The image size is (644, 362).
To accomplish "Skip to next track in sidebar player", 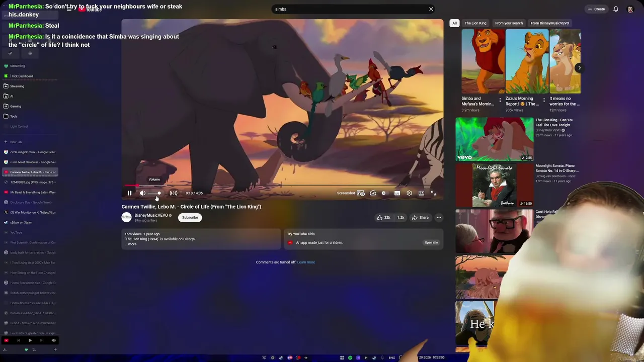I will click(42, 340).
